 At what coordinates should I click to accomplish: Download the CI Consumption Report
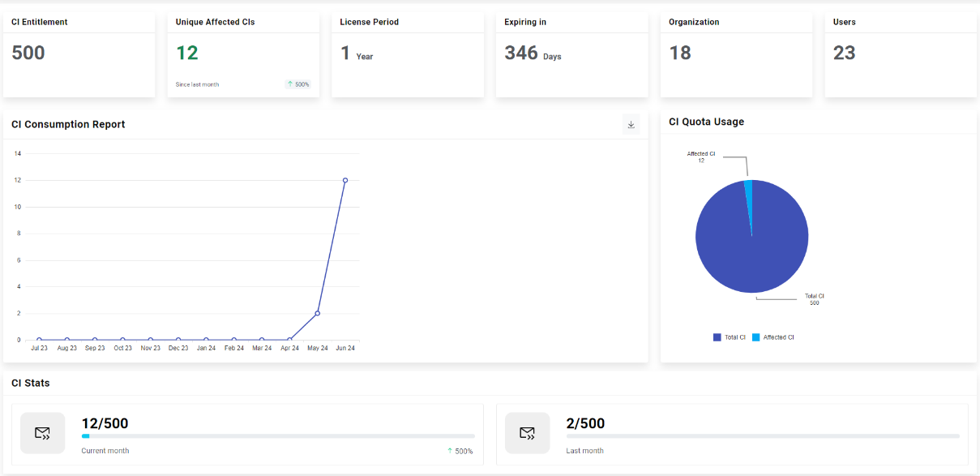pos(631,125)
